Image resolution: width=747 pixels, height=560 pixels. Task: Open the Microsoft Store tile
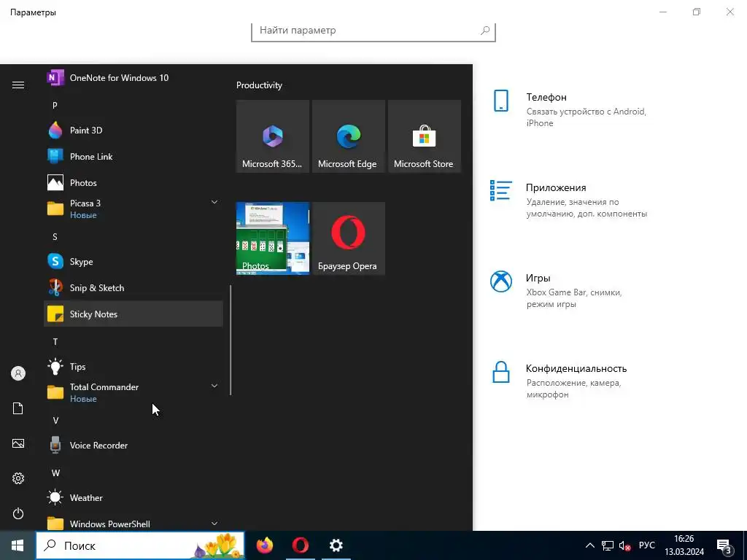(425, 136)
